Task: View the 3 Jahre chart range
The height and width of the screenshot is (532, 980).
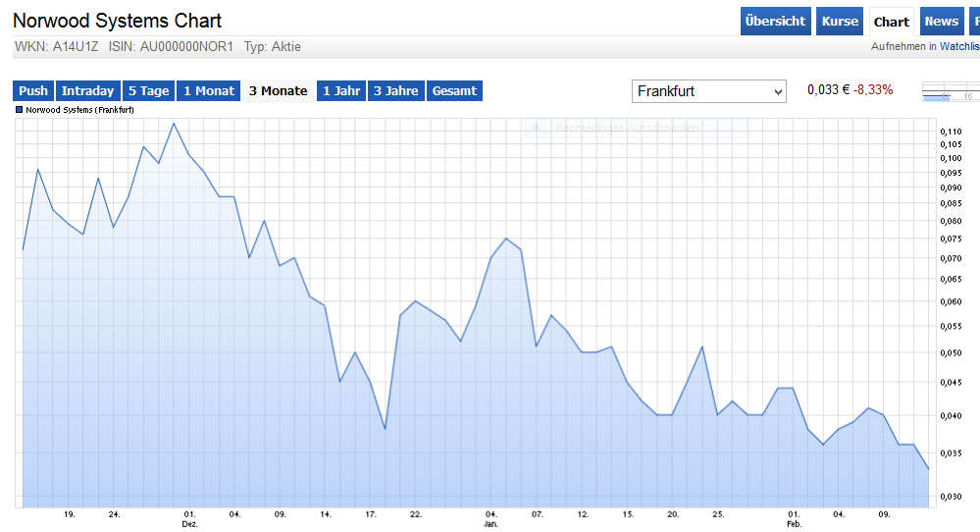Action: 396,91
